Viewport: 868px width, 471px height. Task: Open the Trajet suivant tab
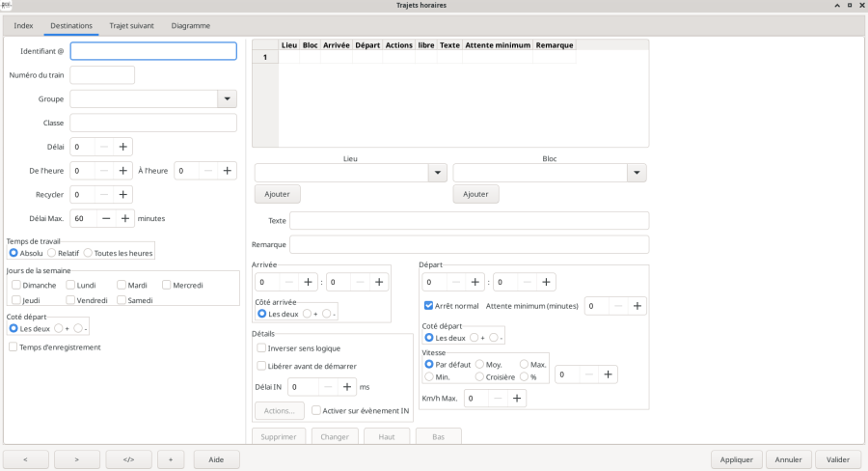(132, 25)
